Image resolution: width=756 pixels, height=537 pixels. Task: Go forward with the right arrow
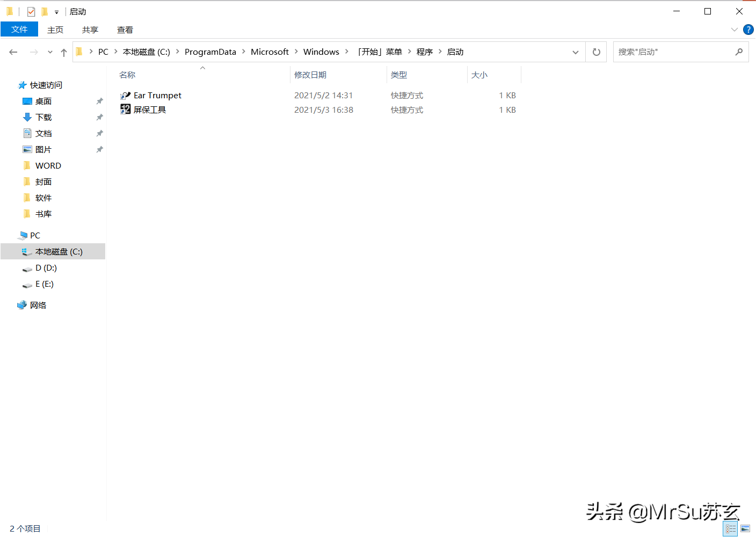point(34,52)
